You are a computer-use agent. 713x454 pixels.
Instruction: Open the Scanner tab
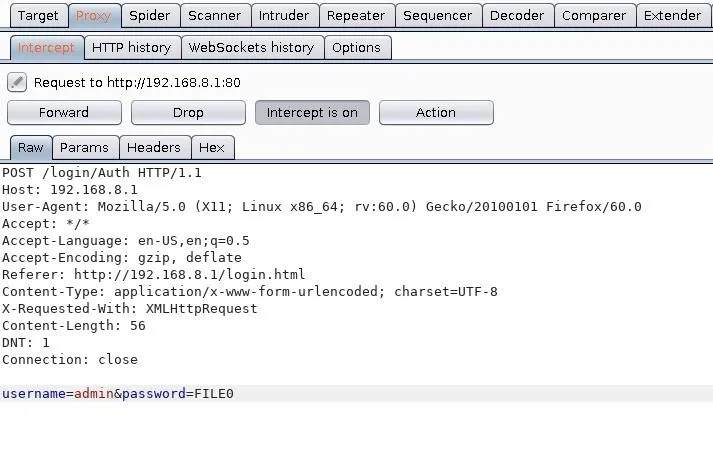point(215,16)
